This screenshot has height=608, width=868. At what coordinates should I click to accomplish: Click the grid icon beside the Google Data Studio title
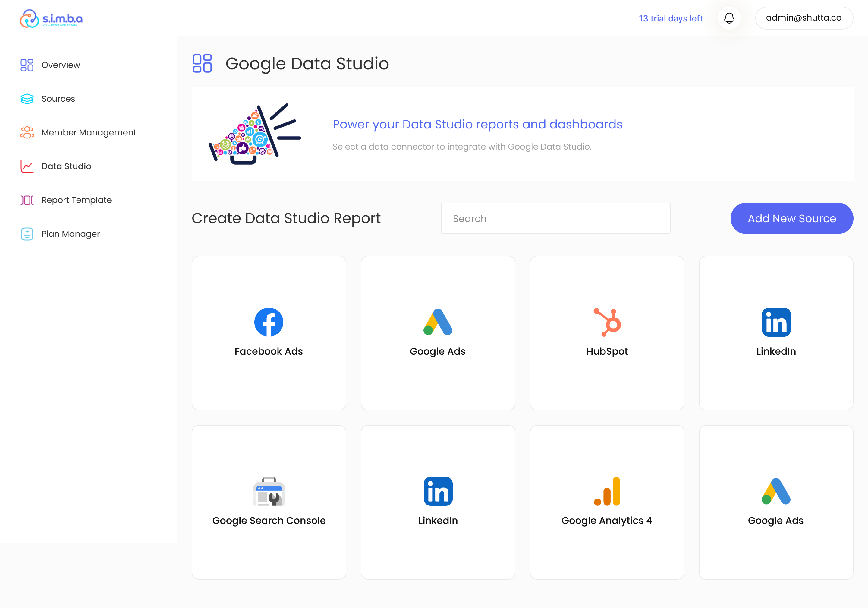coord(202,63)
